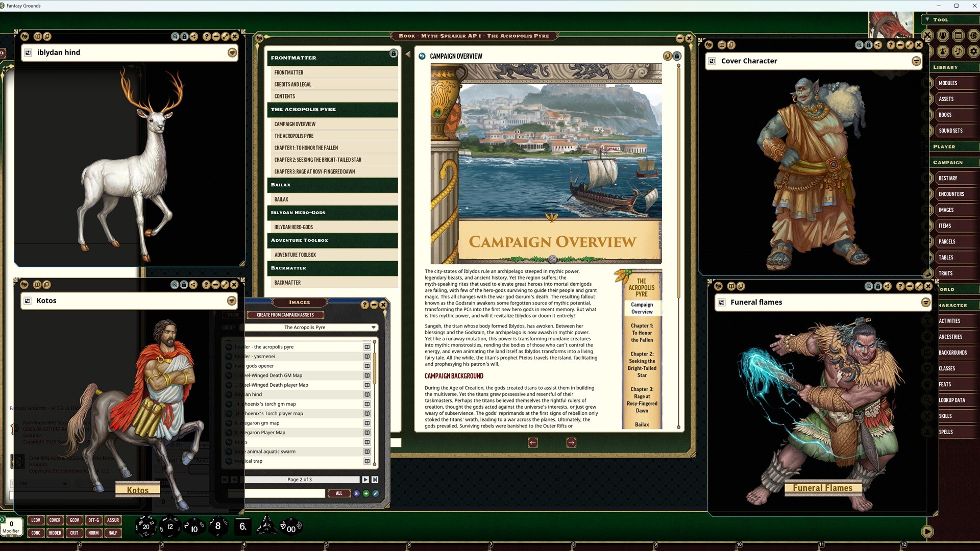Enable the HIDDEN roll modifier
The width and height of the screenshot is (980, 551).
click(55, 533)
